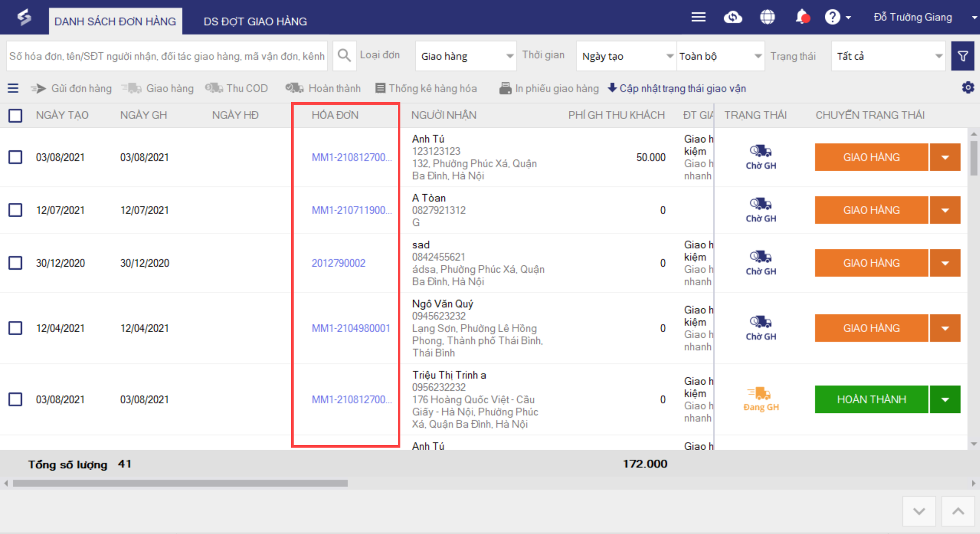The image size is (980, 534).
Task: Open the notification bell
Action: (802, 17)
